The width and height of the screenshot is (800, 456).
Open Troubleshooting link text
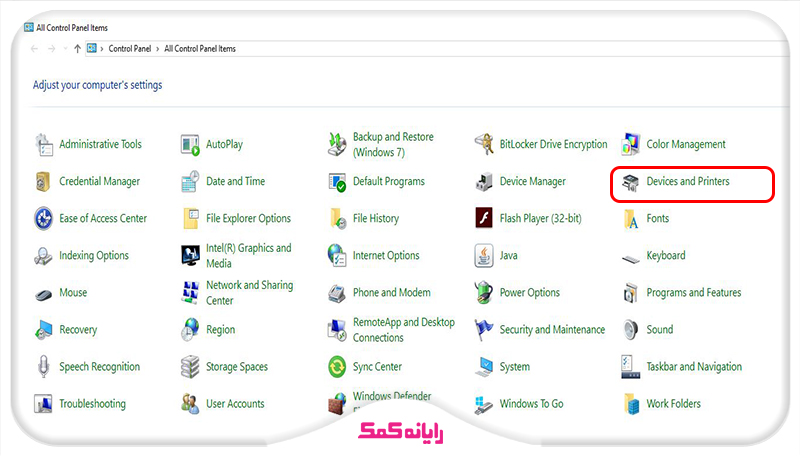coord(92,404)
